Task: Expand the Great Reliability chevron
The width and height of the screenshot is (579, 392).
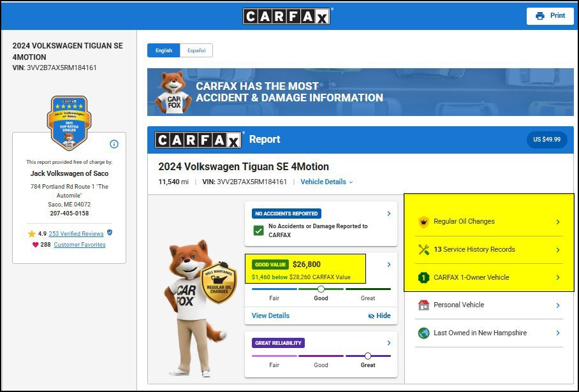Action: (x=389, y=343)
